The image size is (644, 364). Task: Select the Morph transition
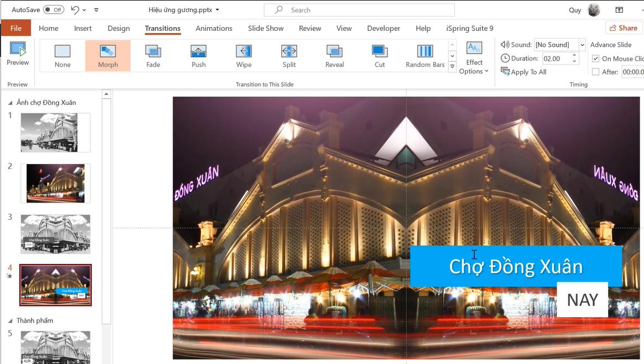pyautogui.click(x=107, y=55)
